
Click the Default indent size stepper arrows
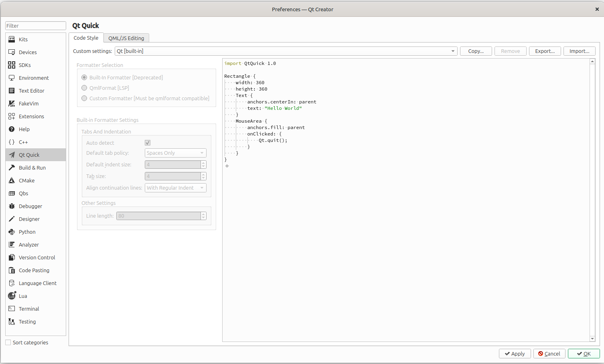point(203,164)
